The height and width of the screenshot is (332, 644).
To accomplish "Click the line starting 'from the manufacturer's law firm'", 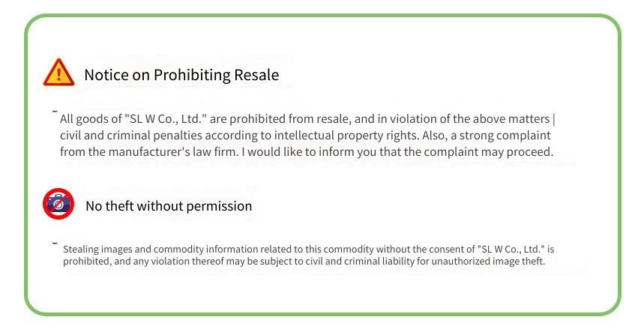I will pos(307,152).
